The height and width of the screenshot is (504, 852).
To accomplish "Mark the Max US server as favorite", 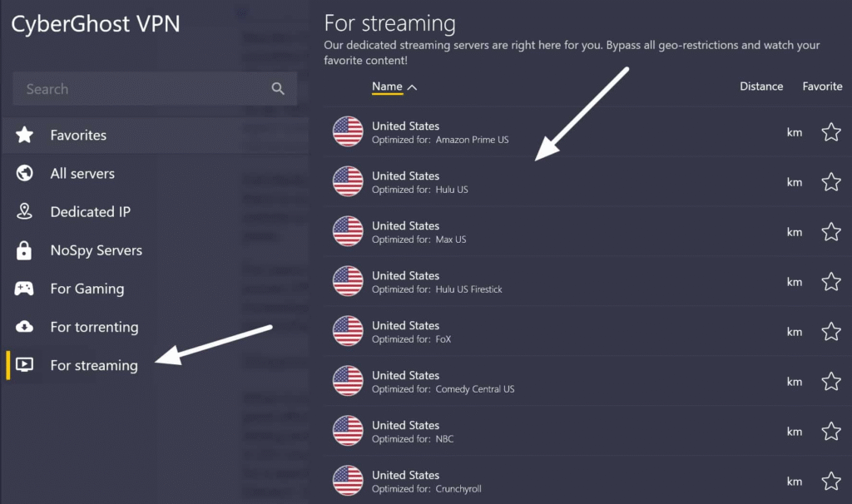I will point(830,232).
